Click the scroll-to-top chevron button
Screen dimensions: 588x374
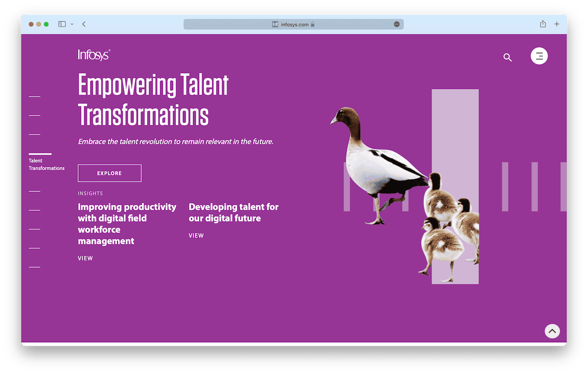[x=552, y=331]
